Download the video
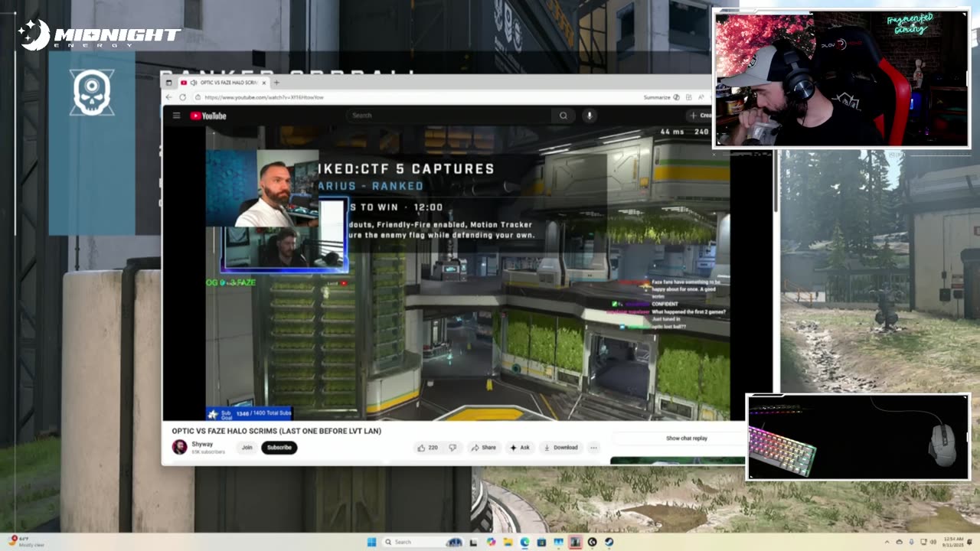 pyautogui.click(x=560, y=448)
